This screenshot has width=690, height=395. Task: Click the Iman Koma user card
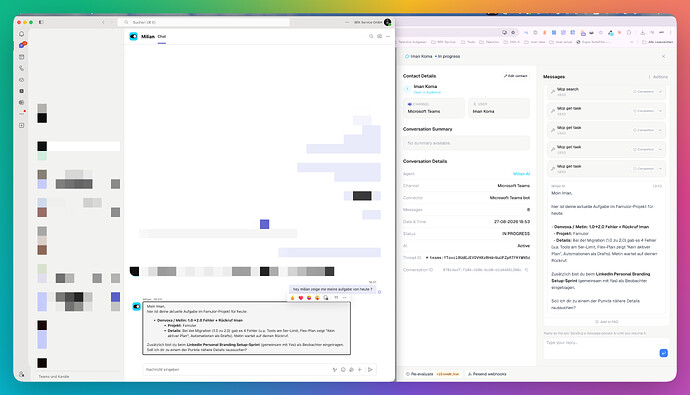[499, 108]
